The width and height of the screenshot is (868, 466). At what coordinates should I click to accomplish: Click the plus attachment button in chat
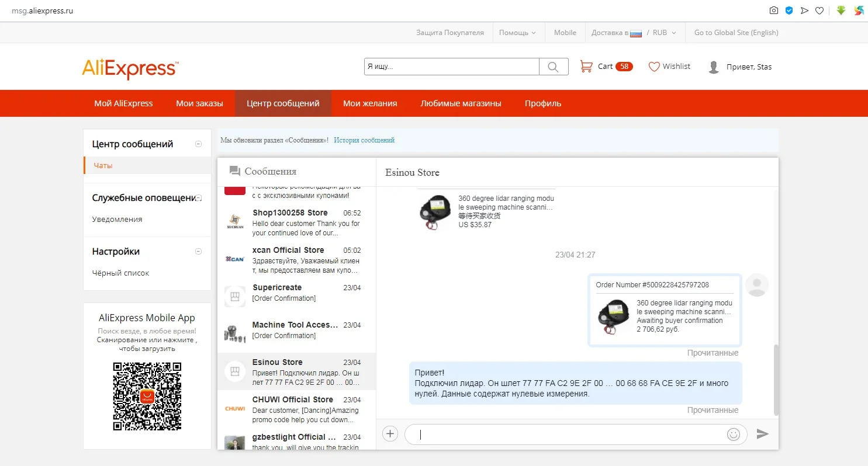(390, 434)
